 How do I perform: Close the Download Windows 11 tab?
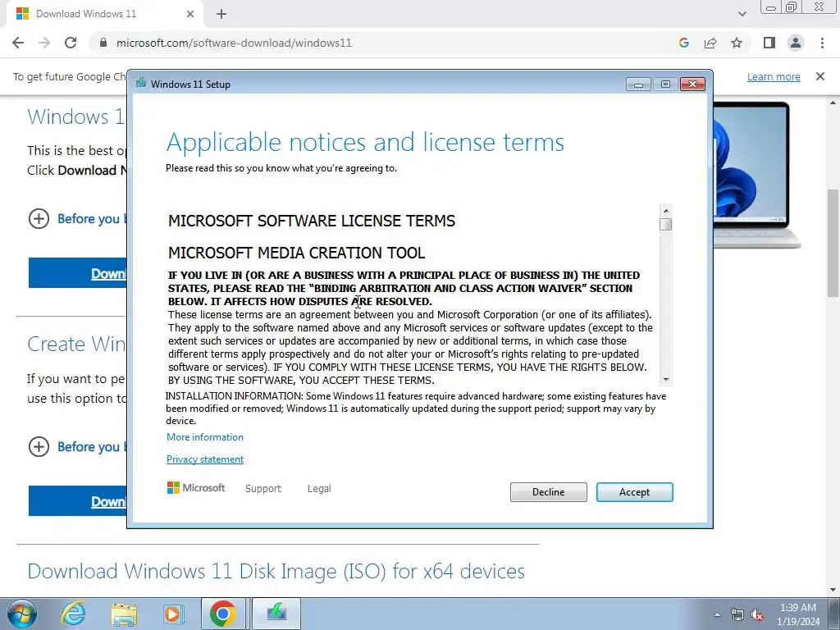coord(190,14)
